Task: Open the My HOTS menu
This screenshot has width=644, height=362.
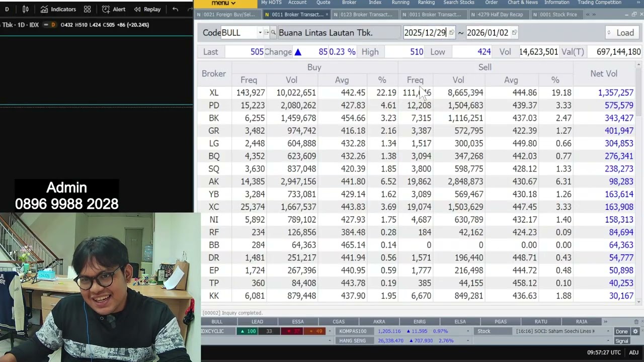Action: pos(271,3)
